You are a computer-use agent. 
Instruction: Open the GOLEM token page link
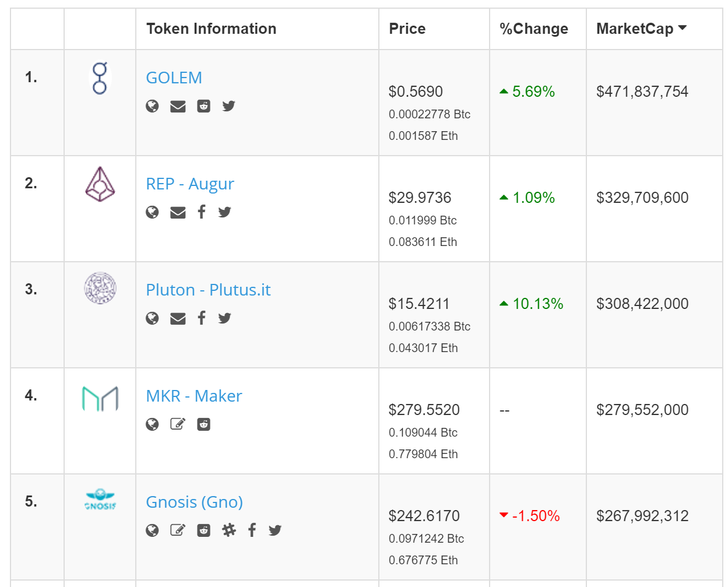(174, 77)
